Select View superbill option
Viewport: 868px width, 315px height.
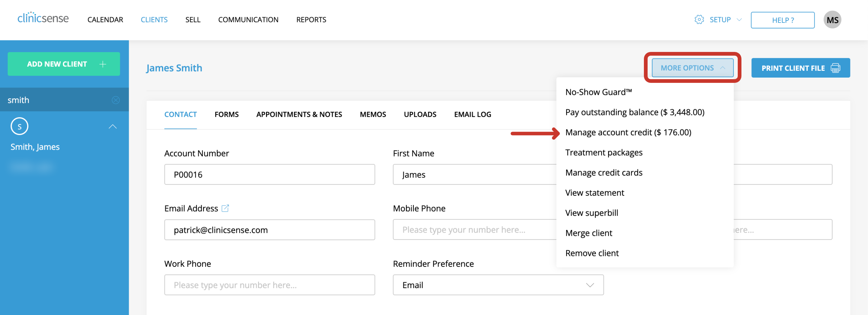click(x=591, y=213)
